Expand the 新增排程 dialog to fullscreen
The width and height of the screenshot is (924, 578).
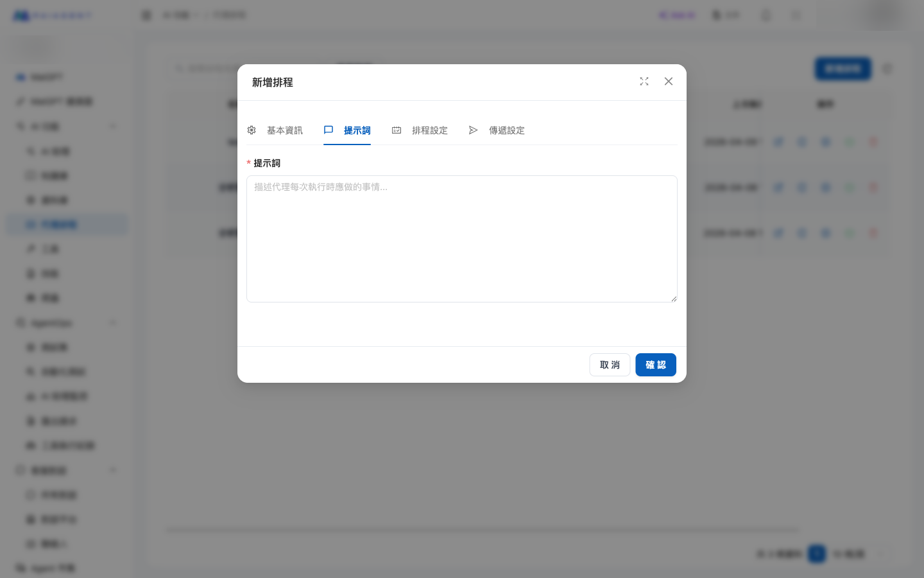point(644,82)
